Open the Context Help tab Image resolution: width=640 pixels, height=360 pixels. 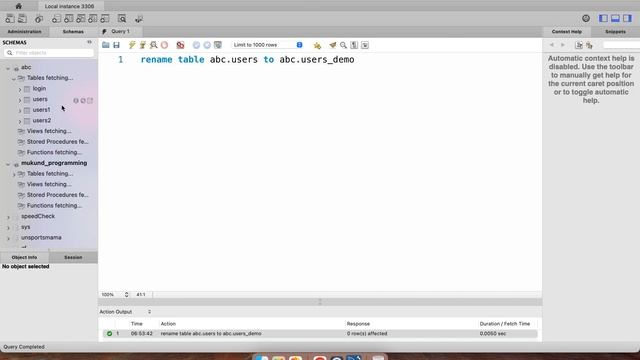tap(567, 31)
